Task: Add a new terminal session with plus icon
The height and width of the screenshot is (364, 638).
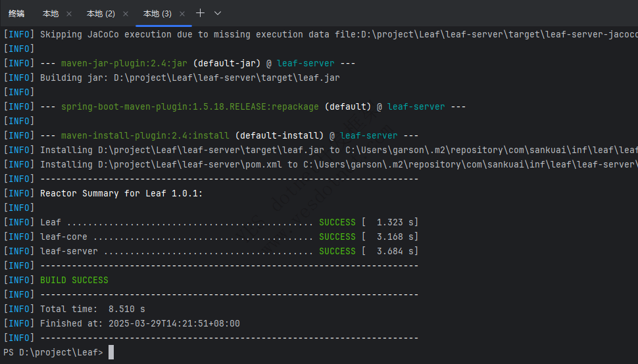Action: pos(200,13)
